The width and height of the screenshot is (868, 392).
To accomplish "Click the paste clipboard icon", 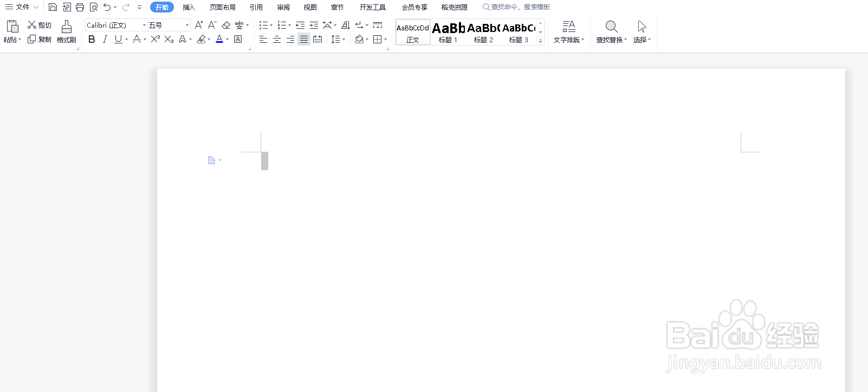I will [x=12, y=26].
